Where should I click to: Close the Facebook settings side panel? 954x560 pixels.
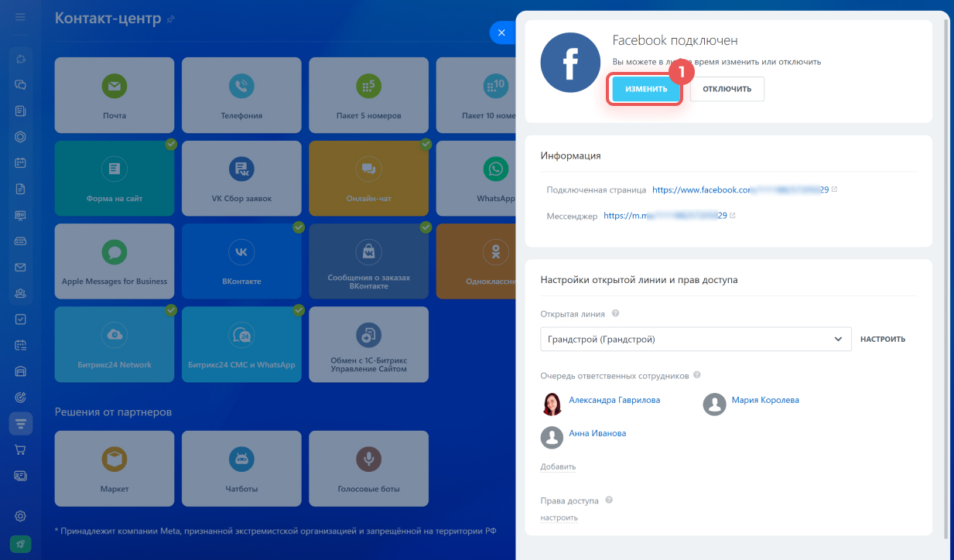click(x=501, y=32)
